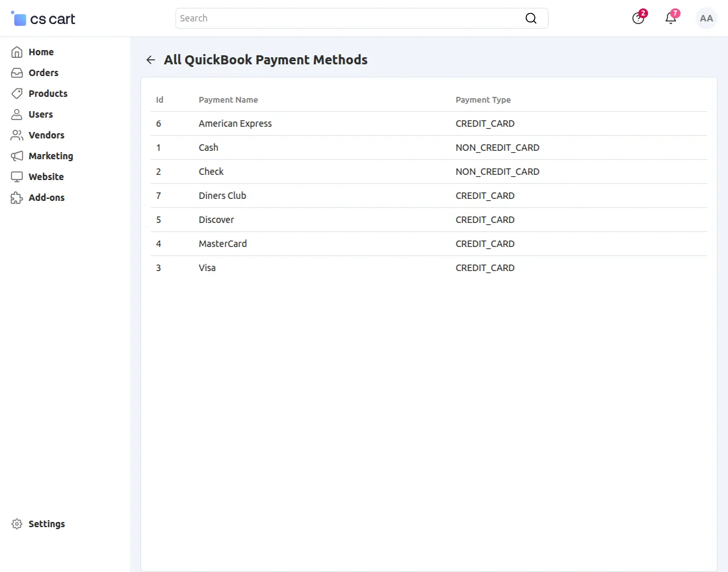Open the Add-ons manager
This screenshot has width=728, height=572.
pyautogui.click(x=46, y=197)
